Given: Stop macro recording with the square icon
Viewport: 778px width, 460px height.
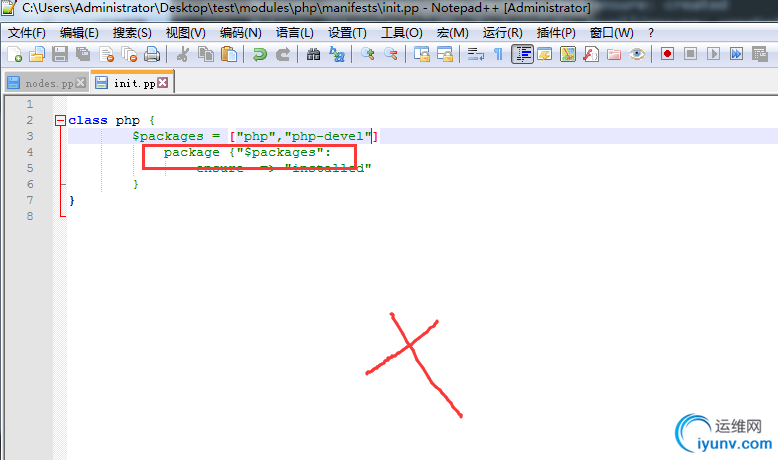Looking at the screenshot, I should click(690, 54).
